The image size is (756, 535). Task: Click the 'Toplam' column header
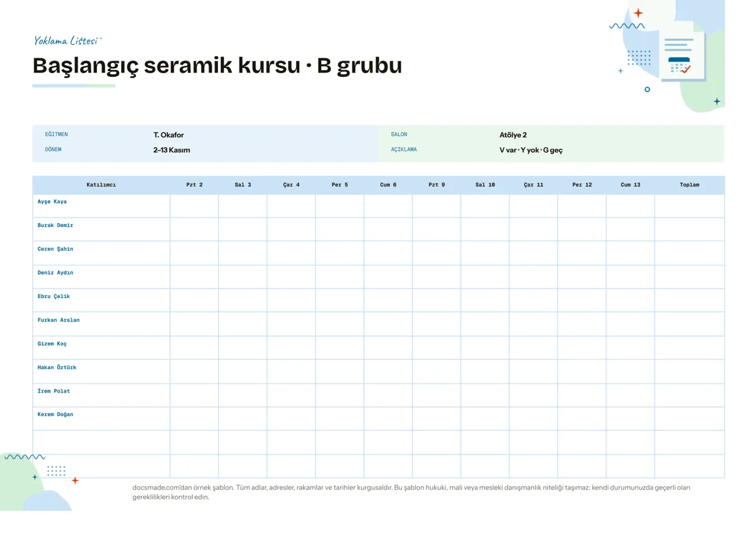tap(689, 185)
